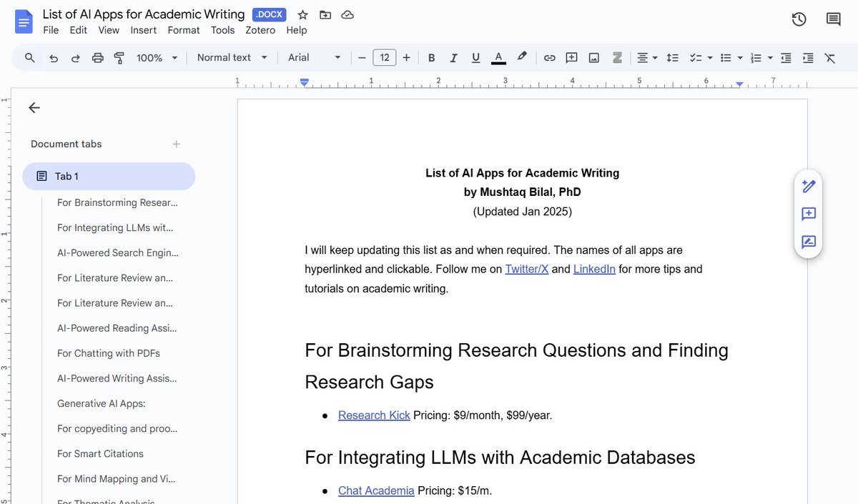Toggle italic formatting
Image resolution: width=858 pixels, height=504 pixels.
[453, 58]
